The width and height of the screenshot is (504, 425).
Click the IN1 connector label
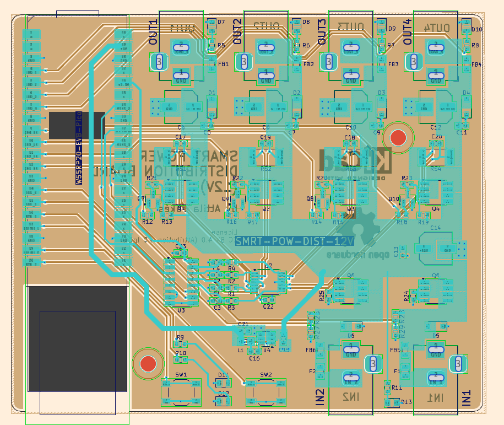pyautogui.click(x=466, y=397)
